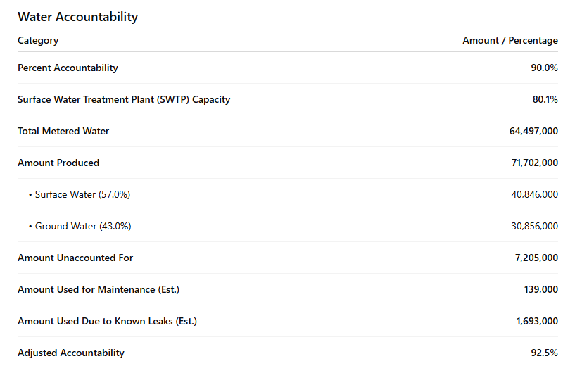Click the 40,846,000 surface water amount
This screenshot has height=392, width=582.
(534, 195)
